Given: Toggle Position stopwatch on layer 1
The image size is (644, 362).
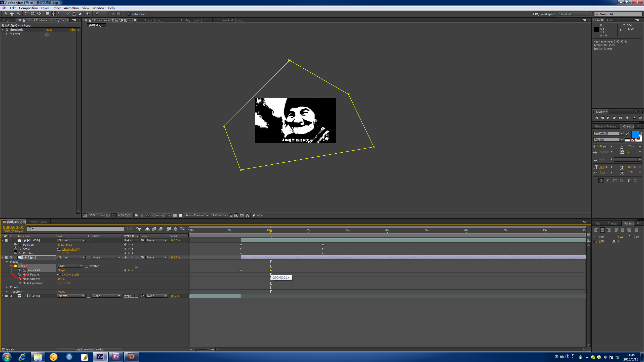Looking at the screenshot, I should 15,245.
